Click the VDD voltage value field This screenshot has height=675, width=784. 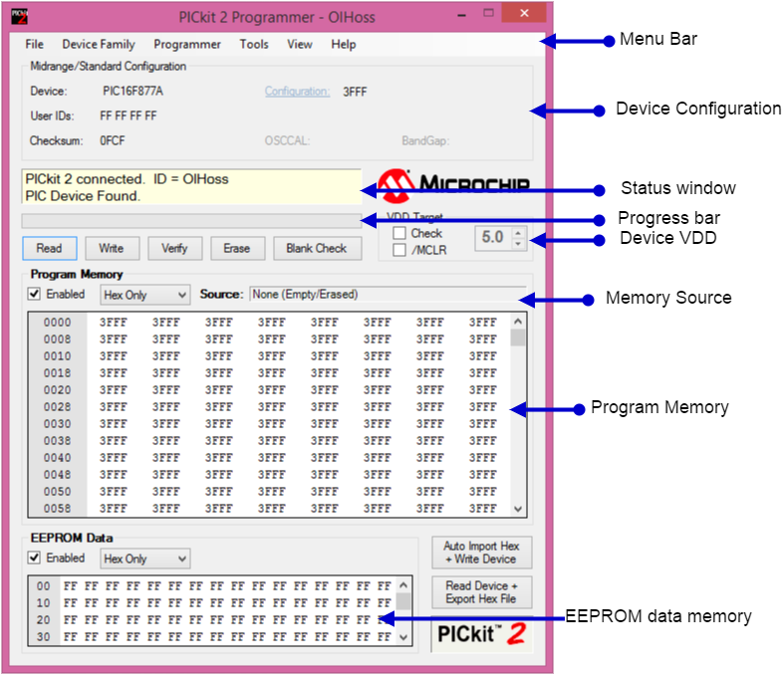(x=492, y=238)
